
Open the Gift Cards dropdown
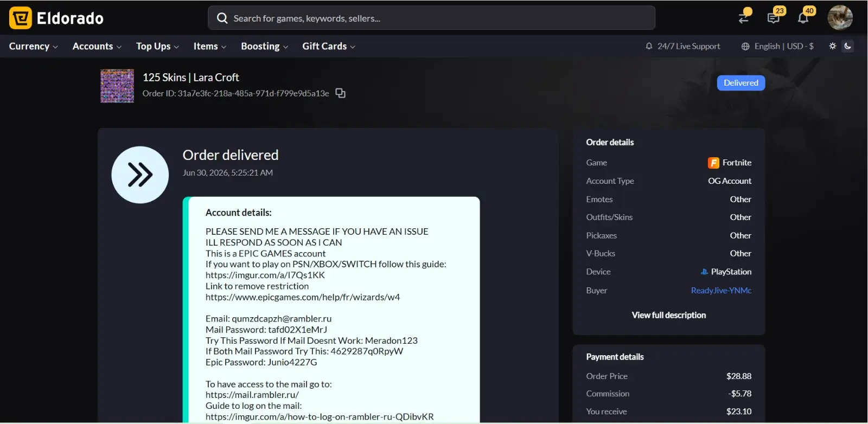[x=329, y=47]
